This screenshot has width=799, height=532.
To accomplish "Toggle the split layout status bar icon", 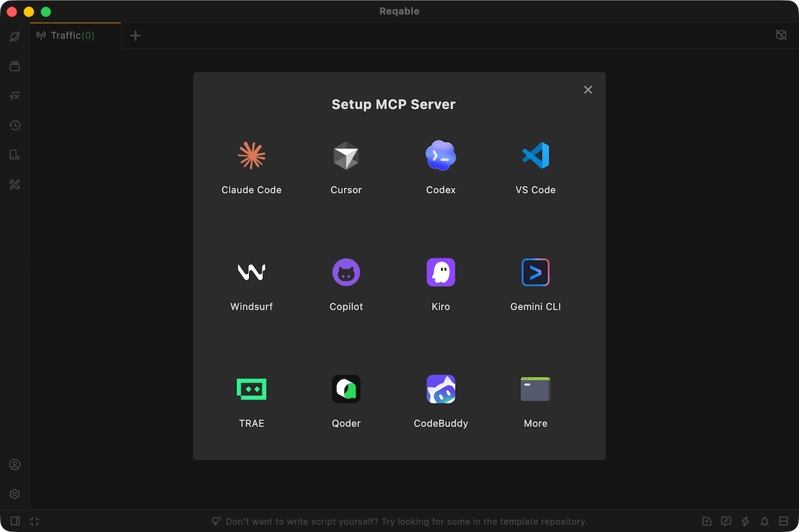I will (783, 521).
